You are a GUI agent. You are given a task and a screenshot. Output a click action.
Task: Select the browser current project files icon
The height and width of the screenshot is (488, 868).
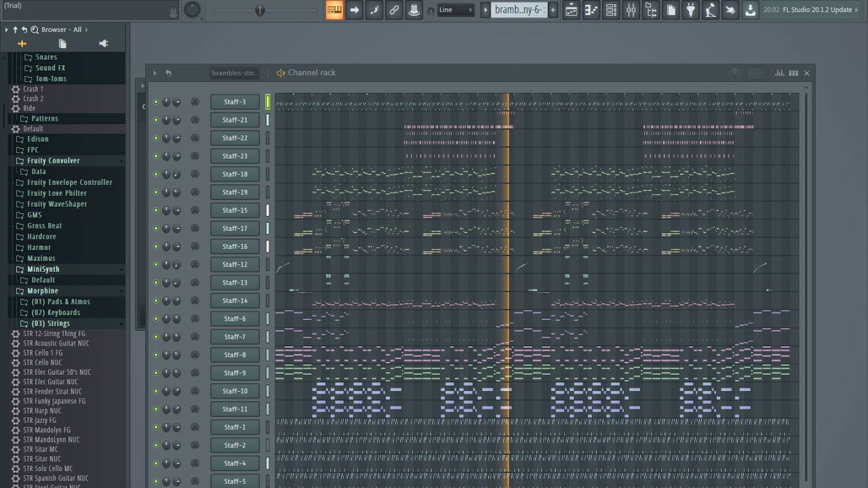coord(62,43)
